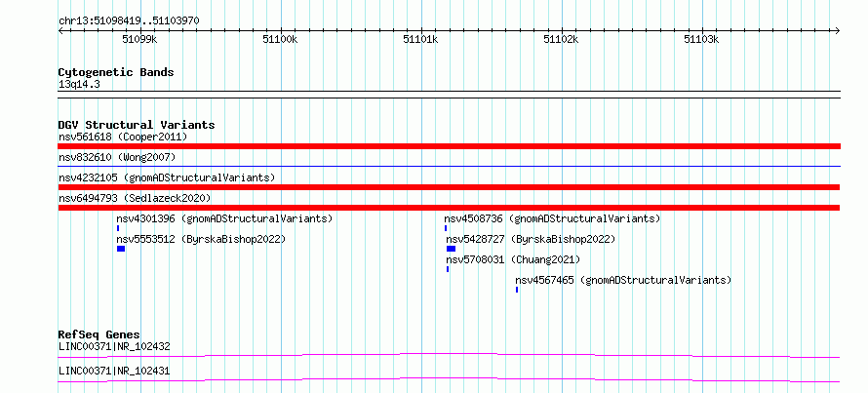Open variant nsv5553512 (ByrskaBishop2022) label
This screenshot has height=393, width=868.
(x=201, y=239)
